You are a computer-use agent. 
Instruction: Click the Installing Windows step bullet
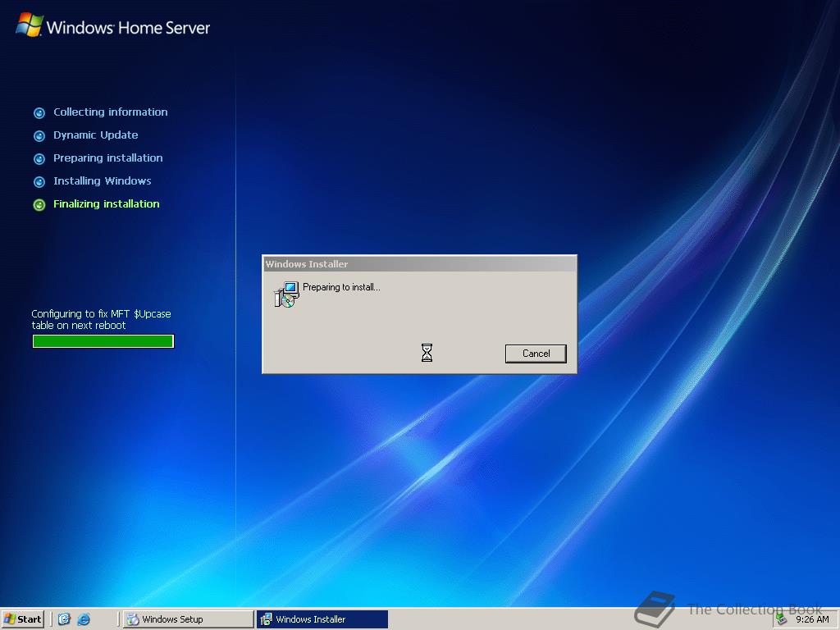click(39, 182)
